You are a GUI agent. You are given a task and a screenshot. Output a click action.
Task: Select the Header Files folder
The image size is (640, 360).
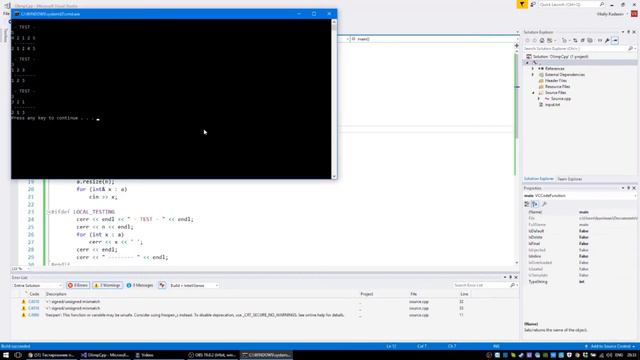click(556, 81)
